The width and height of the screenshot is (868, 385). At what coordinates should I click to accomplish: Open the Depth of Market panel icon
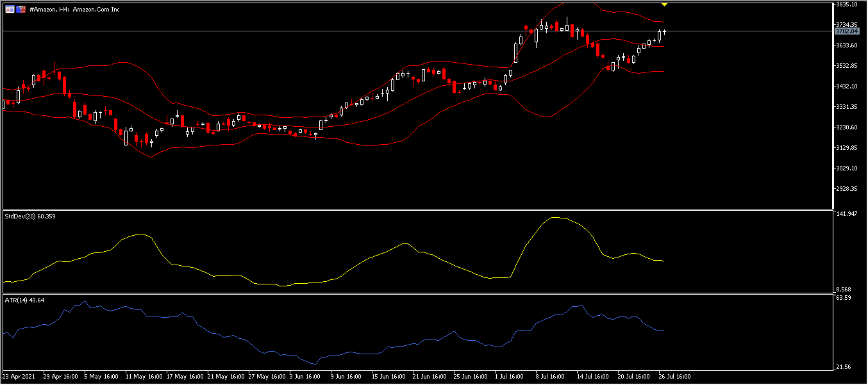[10, 10]
